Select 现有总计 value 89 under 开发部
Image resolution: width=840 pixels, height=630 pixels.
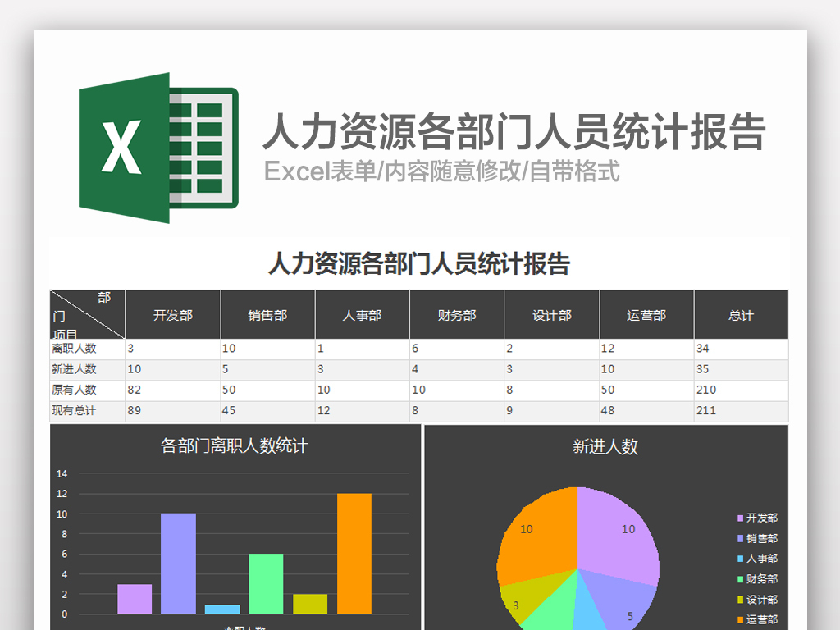tap(173, 412)
